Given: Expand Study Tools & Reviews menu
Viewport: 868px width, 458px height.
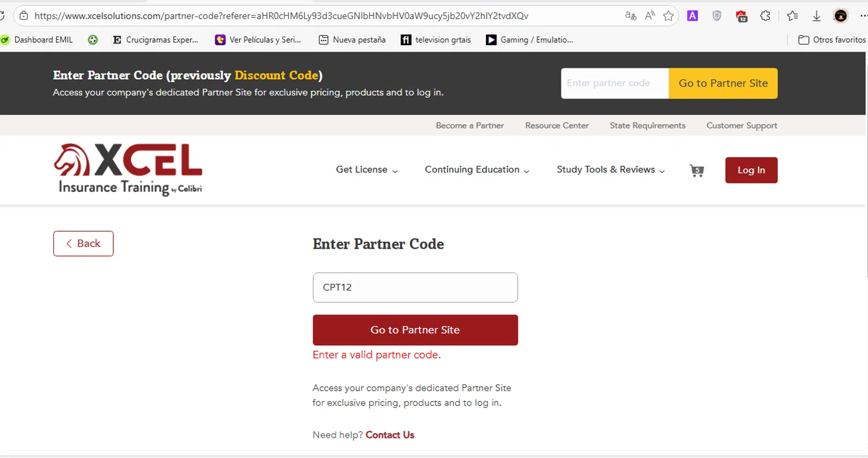Looking at the screenshot, I should [610, 170].
